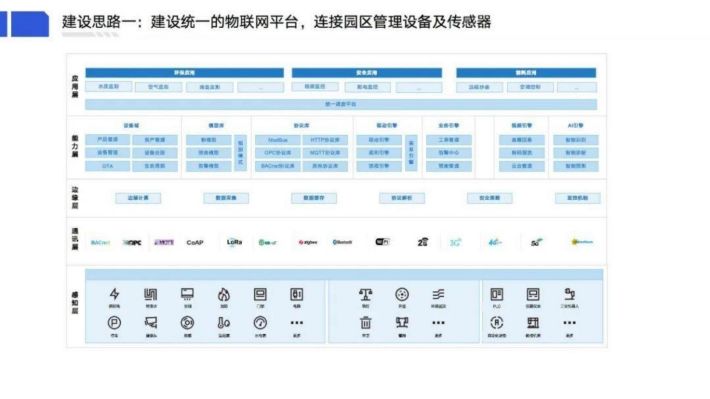Click the middle dark blue application header

click(x=367, y=72)
